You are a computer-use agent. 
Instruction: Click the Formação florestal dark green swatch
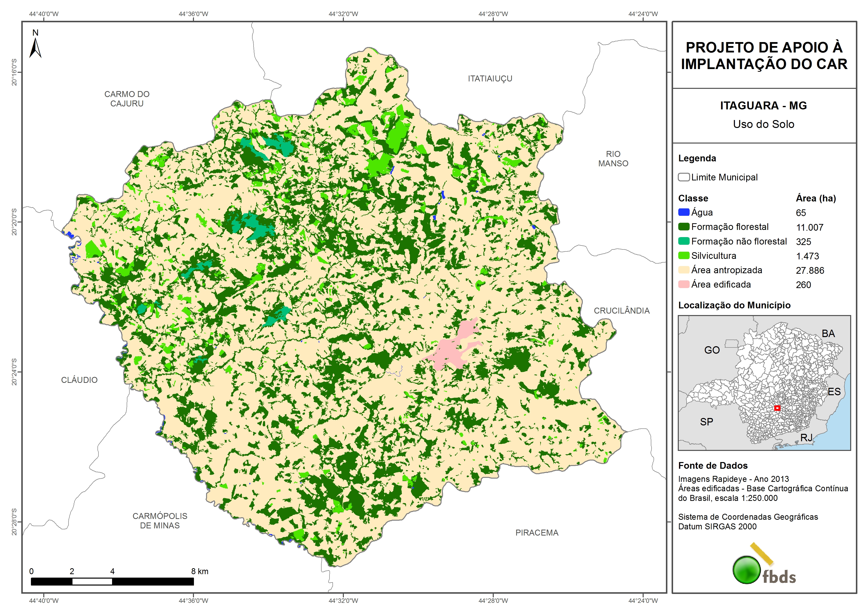683,227
